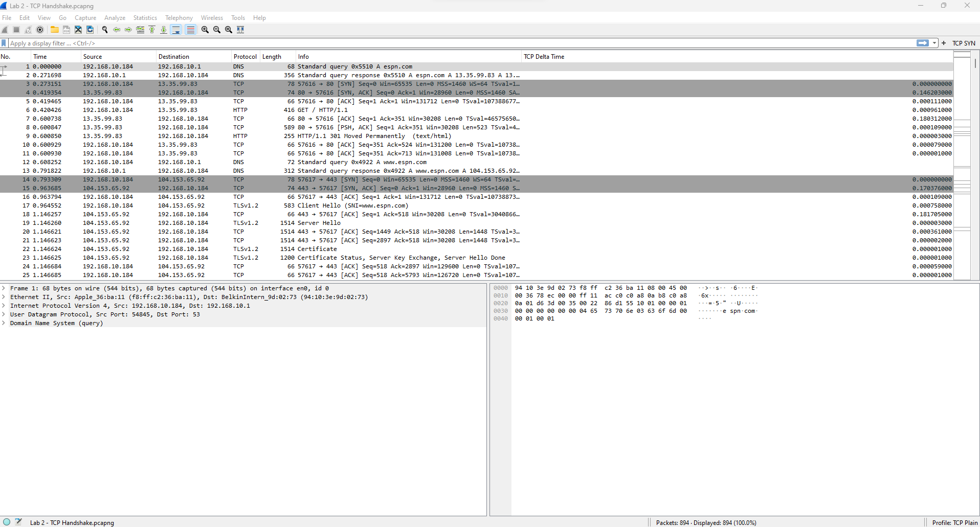Toggle auto-scroll during live capture
The height and width of the screenshot is (527, 980).
click(175, 30)
